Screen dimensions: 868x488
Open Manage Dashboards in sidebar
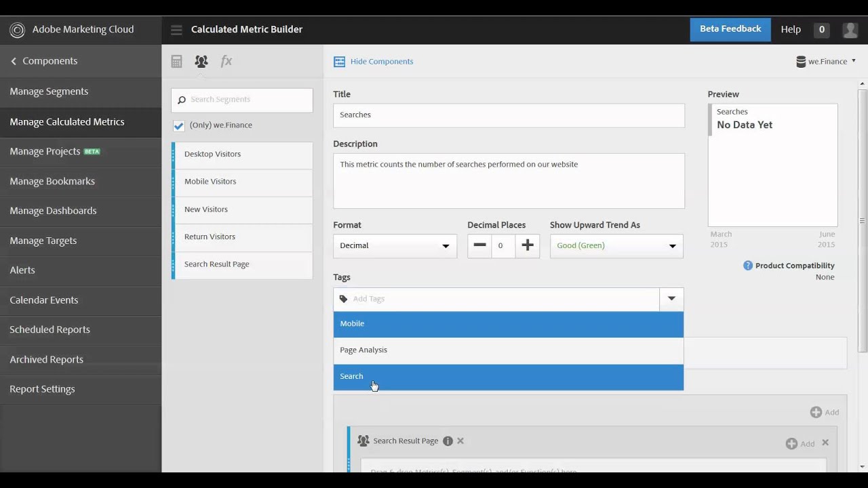pyautogui.click(x=81, y=211)
